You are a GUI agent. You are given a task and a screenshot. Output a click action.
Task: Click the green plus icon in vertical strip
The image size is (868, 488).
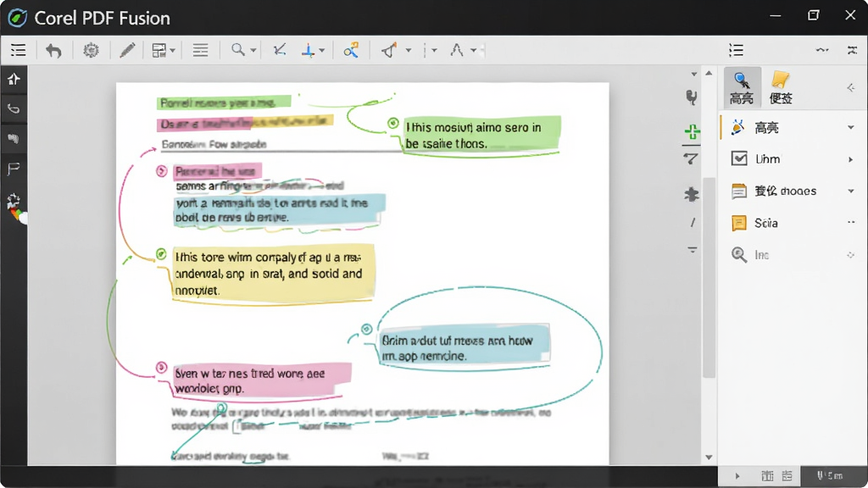pyautogui.click(x=692, y=131)
